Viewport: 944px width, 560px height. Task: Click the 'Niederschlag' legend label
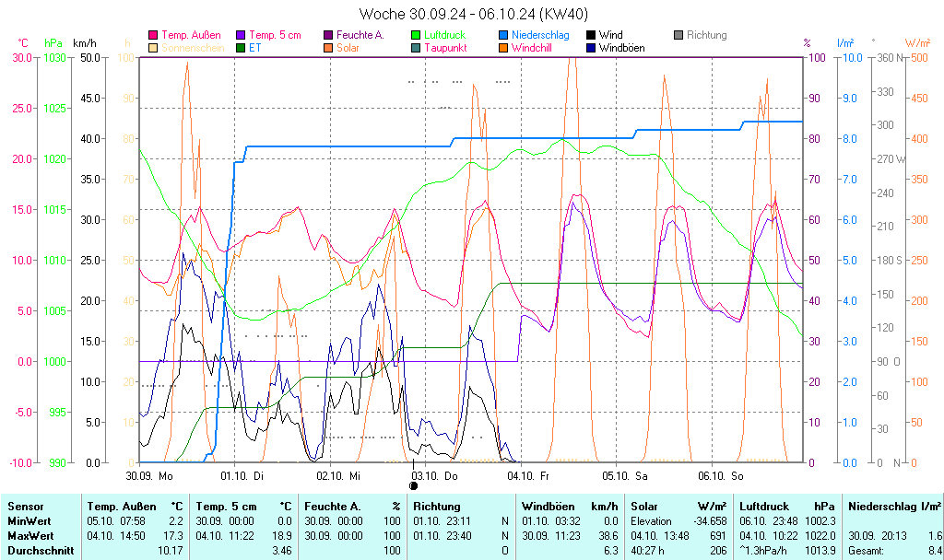point(540,35)
